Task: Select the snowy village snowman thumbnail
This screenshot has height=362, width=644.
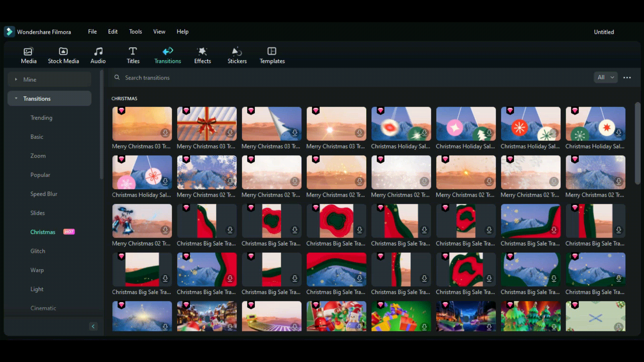Action: pos(207,316)
